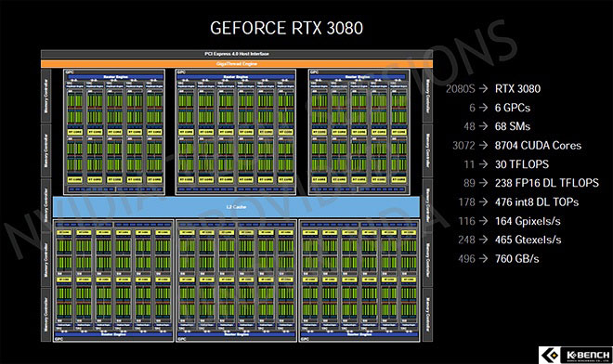Click the blue L2 Cache block
Screen dimensions: 613x364
(236, 206)
